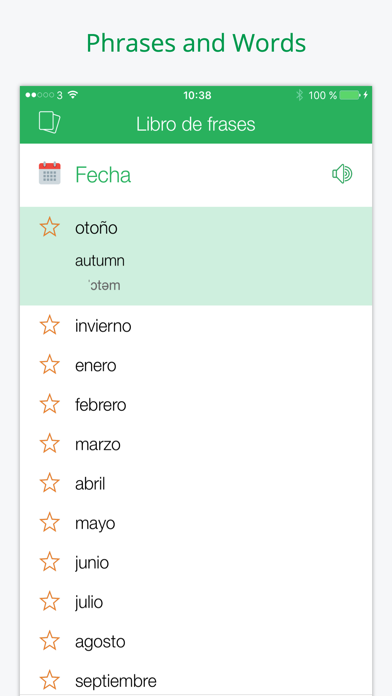Tap the Fecha calendar icon
Screen dimensions: 392x696
click(50, 174)
